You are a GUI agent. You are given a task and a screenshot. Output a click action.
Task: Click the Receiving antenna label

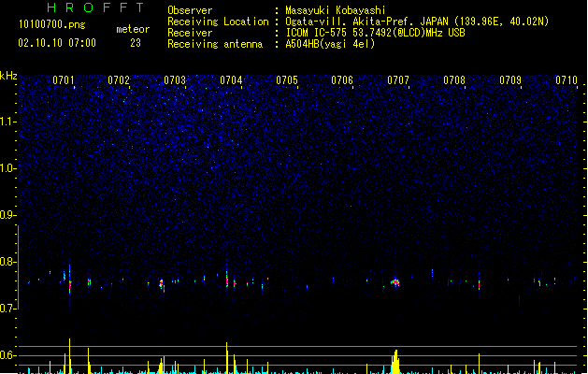click(x=215, y=44)
